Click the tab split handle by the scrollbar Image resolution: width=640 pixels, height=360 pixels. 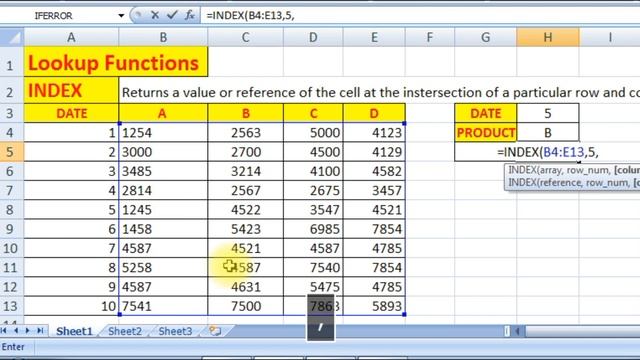tap(507, 331)
